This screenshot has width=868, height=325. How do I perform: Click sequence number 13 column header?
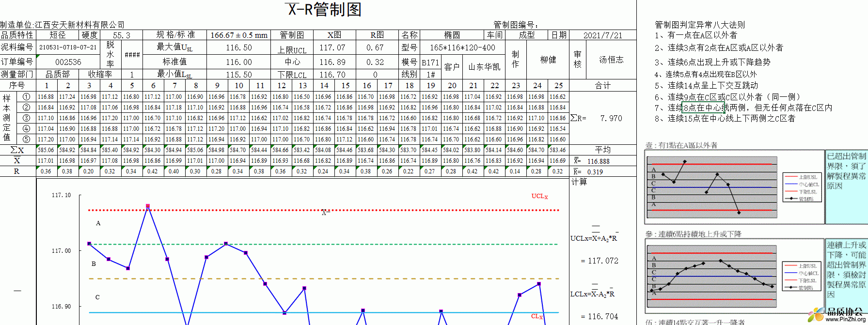click(x=303, y=85)
